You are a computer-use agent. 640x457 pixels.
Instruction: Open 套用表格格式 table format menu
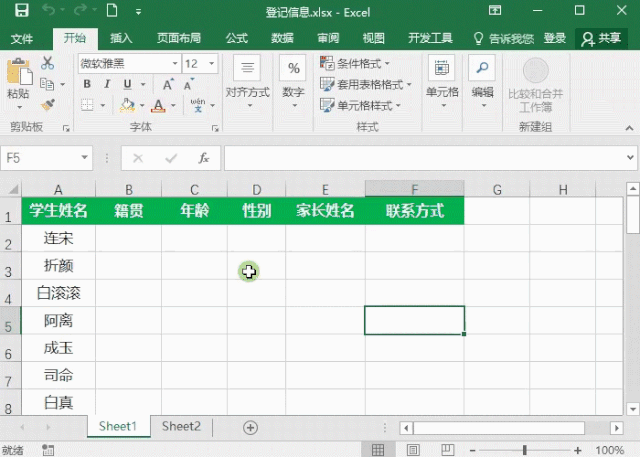(x=365, y=84)
